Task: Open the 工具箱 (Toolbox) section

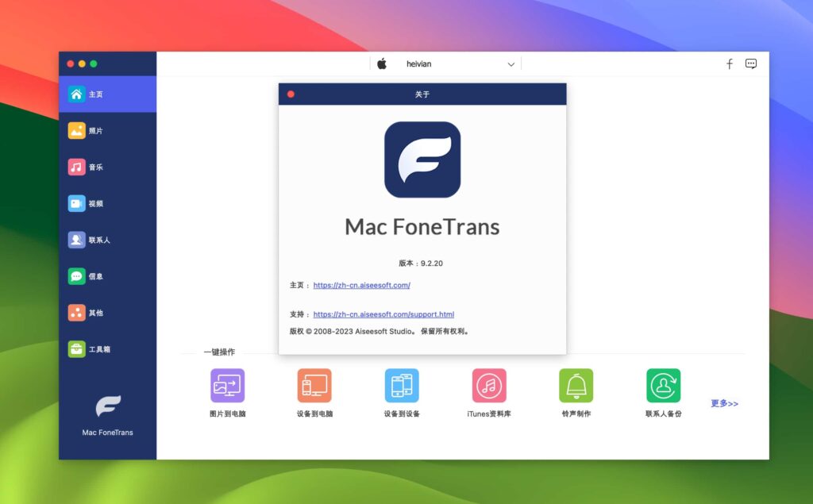Action: pyautogui.click(x=107, y=349)
